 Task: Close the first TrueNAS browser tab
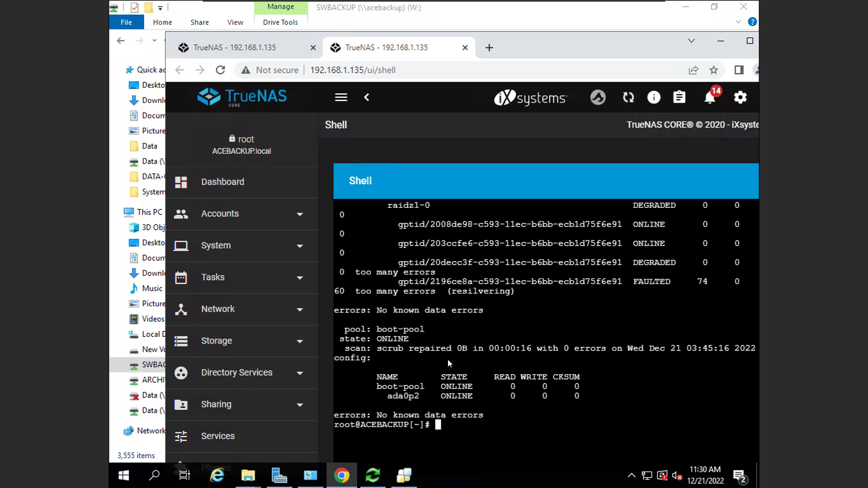click(x=313, y=47)
